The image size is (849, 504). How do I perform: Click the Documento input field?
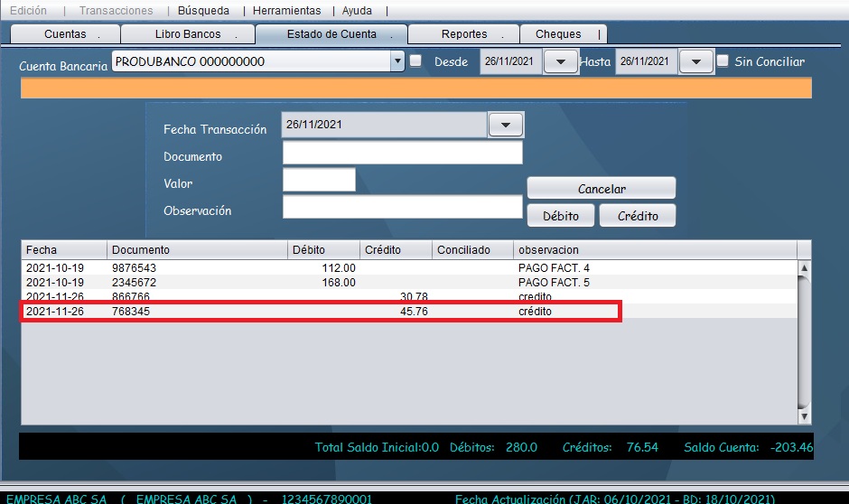click(x=403, y=154)
